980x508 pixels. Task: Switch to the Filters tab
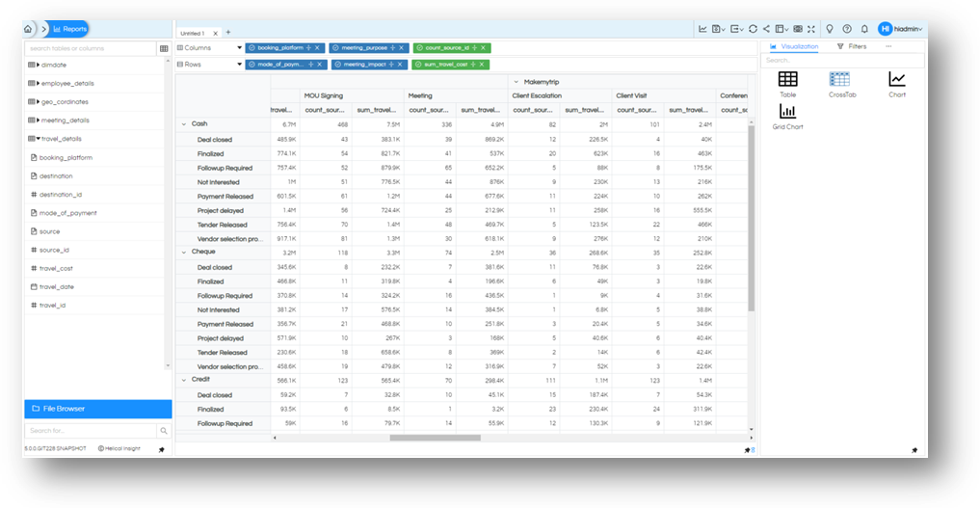(852, 46)
